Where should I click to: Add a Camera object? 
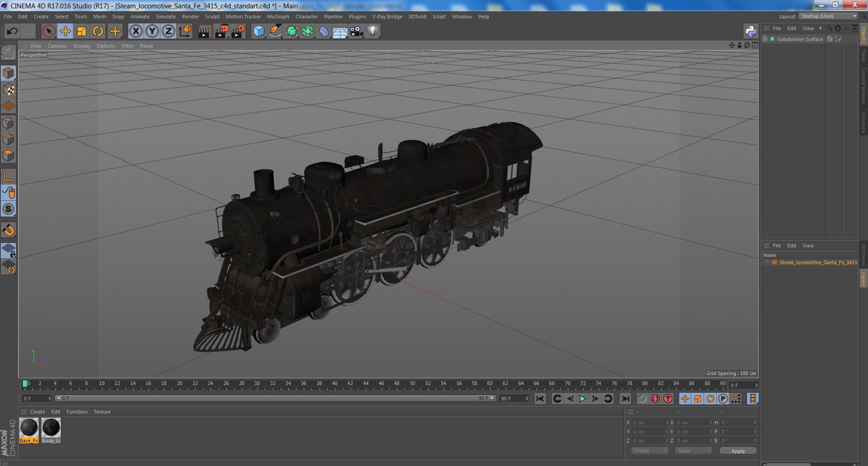click(x=356, y=31)
